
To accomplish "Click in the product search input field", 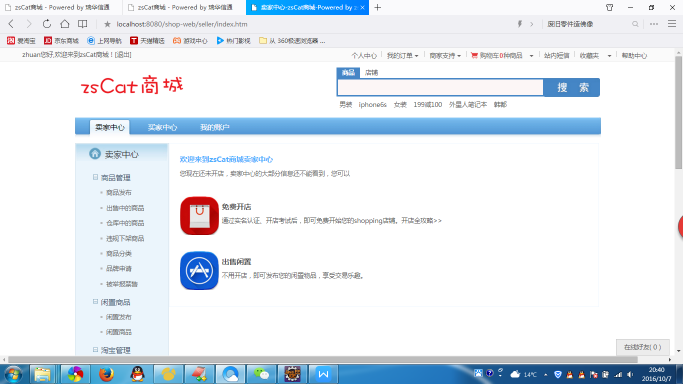I will (x=440, y=88).
